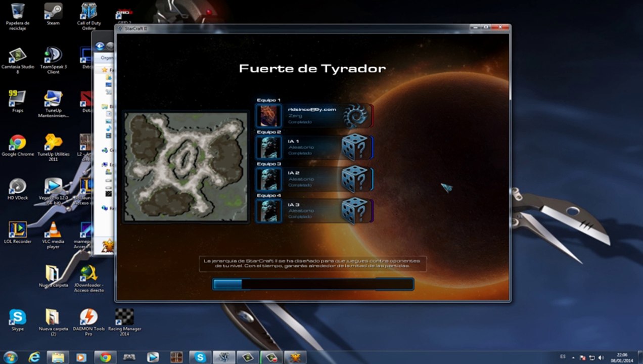
Task: Click the ES language indicator
Action: coord(563,357)
